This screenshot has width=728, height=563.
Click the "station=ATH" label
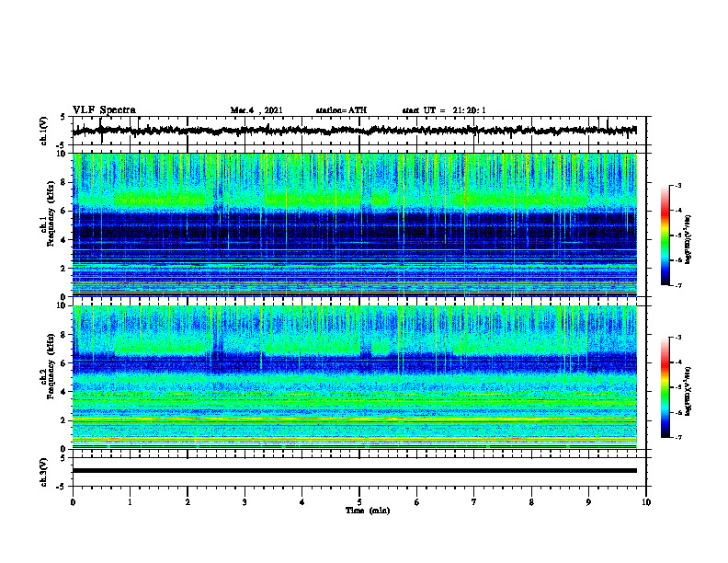pos(341,110)
